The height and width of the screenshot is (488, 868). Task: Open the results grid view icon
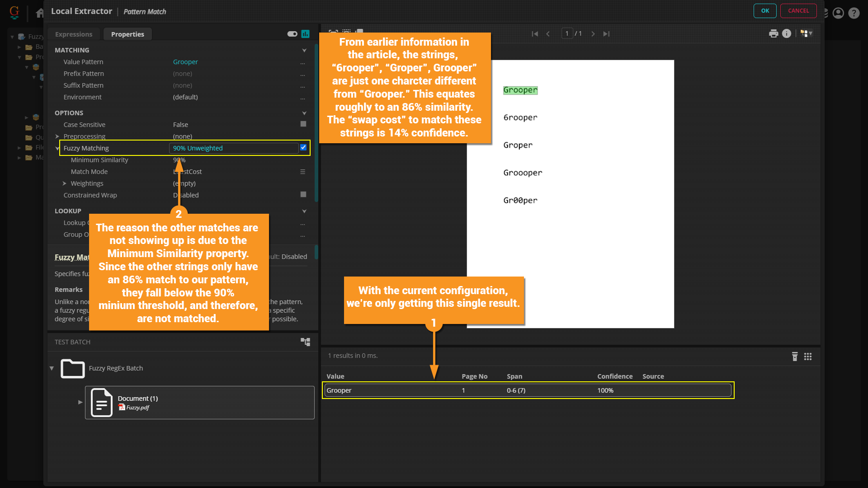pos(808,357)
